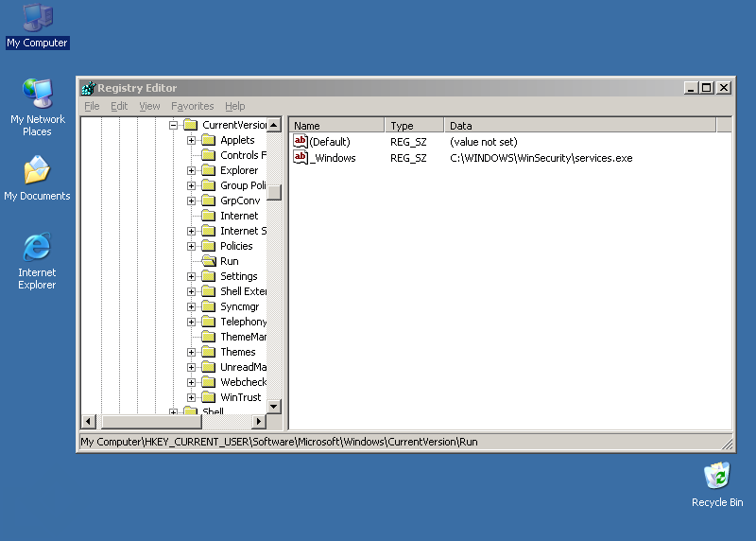
Task: Open the View menu
Action: (149, 106)
